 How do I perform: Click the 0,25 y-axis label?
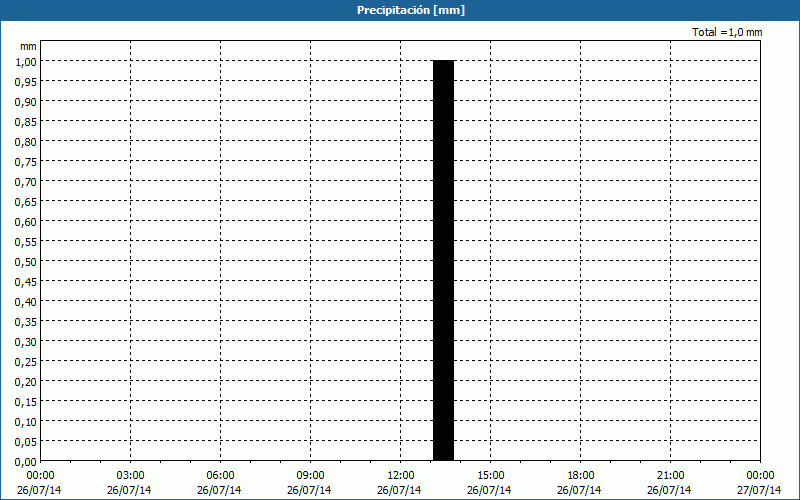point(26,362)
